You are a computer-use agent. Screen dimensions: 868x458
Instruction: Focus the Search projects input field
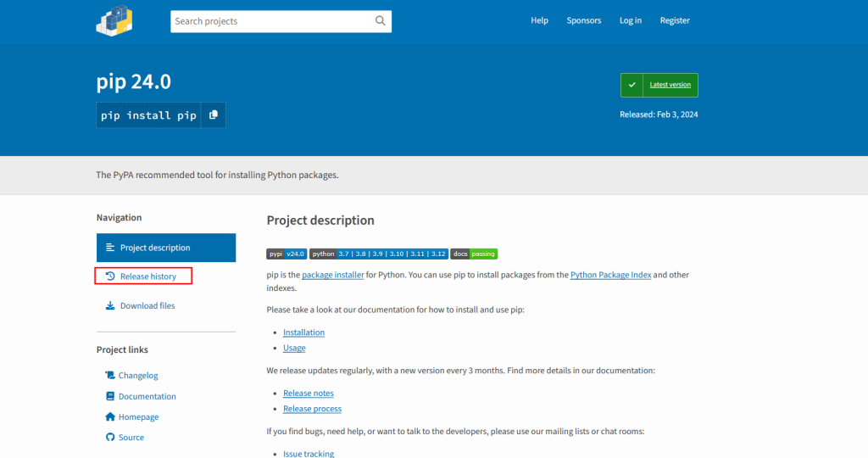[270, 21]
